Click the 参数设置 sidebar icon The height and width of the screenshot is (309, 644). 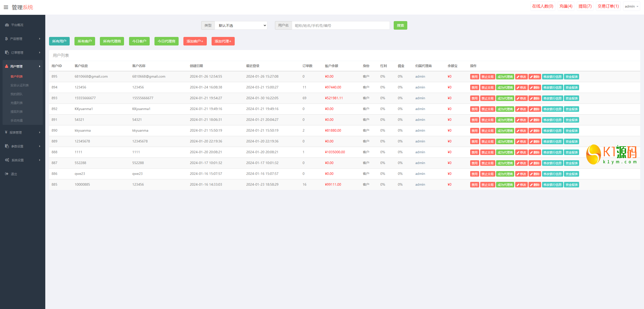click(x=7, y=146)
